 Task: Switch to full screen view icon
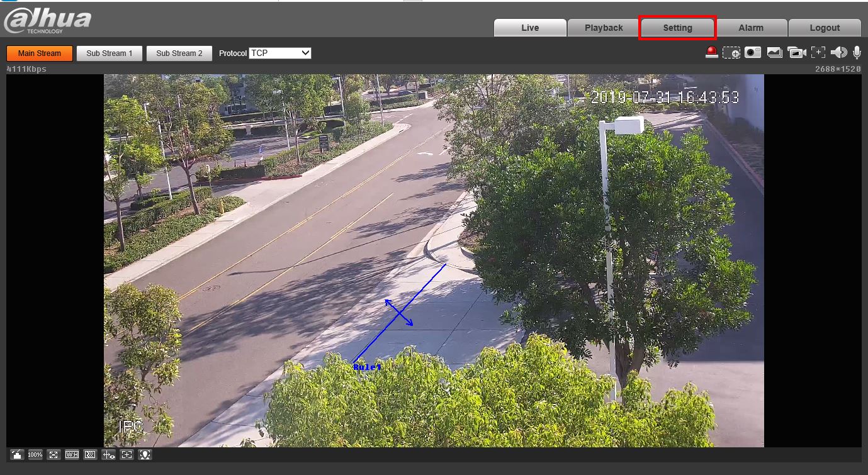coord(54,455)
